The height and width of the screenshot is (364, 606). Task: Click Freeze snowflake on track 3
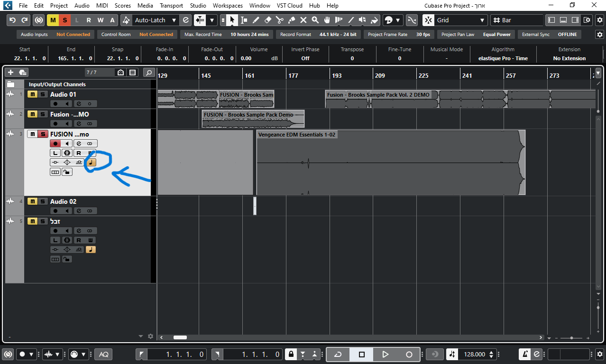click(67, 153)
